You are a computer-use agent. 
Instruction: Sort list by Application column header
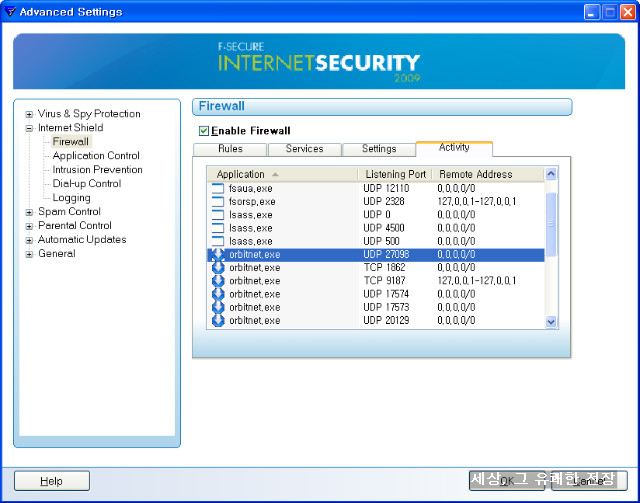(x=282, y=174)
